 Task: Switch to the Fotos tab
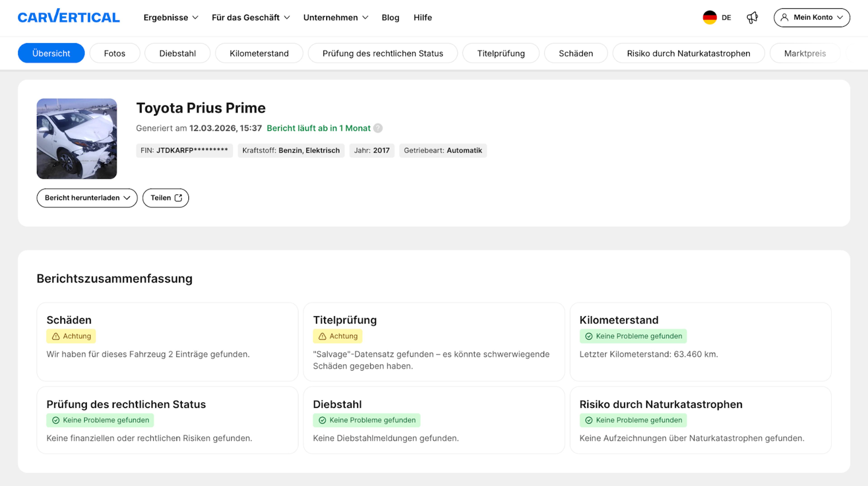pos(115,53)
